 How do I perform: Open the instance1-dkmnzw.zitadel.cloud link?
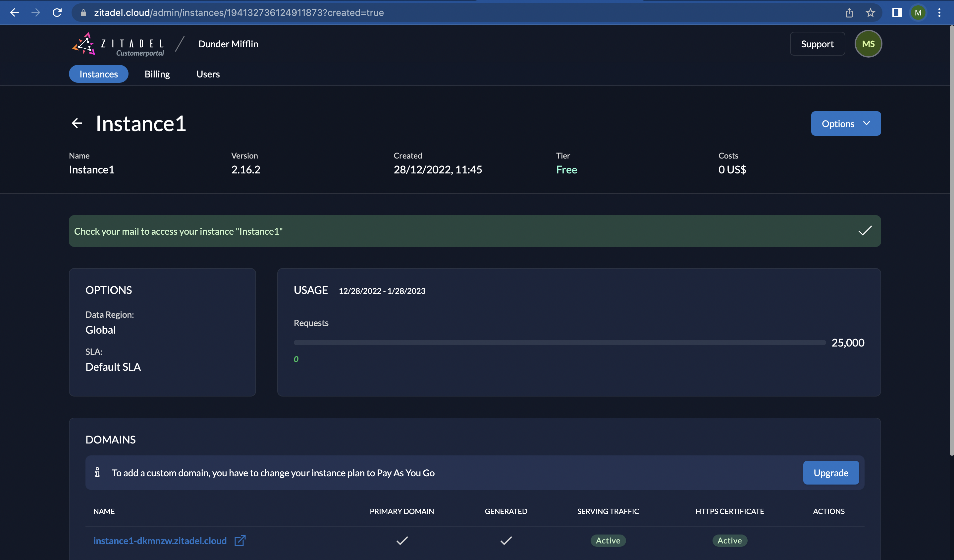(160, 540)
